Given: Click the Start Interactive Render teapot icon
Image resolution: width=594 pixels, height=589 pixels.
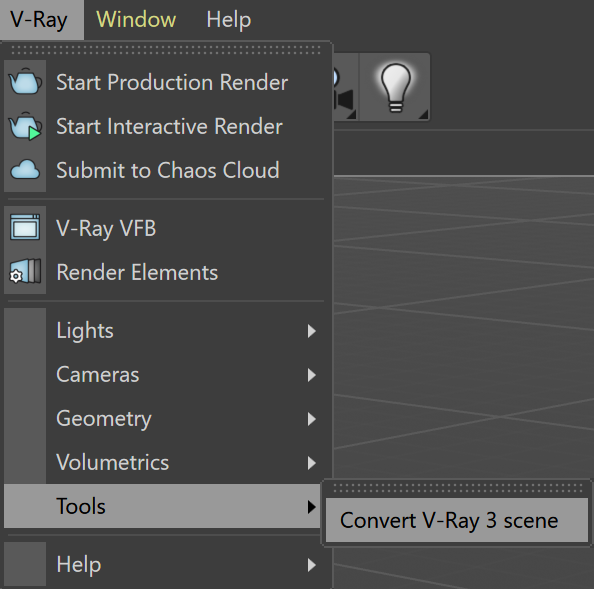Looking at the screenshot, I should pos(25,126).
